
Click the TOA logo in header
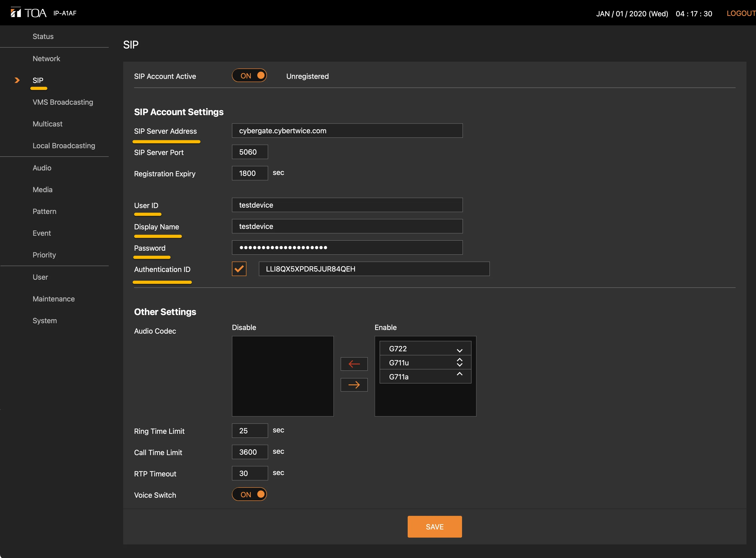(x=28, y=13)
